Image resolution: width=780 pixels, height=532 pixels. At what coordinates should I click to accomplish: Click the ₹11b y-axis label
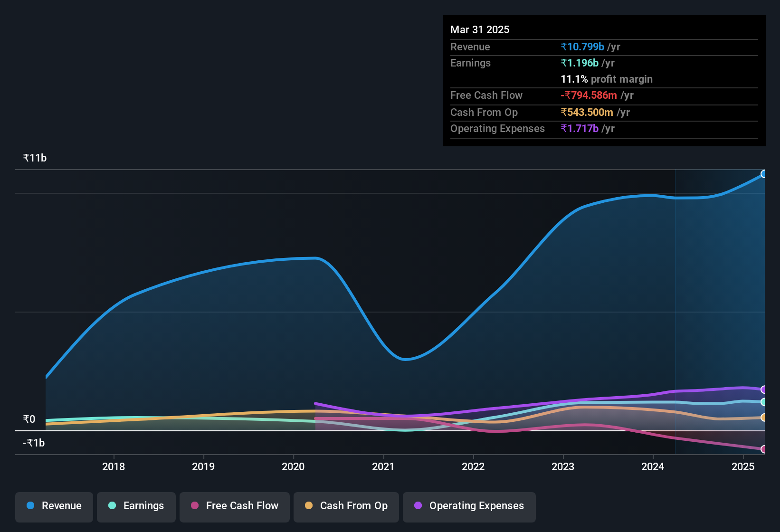pos(35,158)
